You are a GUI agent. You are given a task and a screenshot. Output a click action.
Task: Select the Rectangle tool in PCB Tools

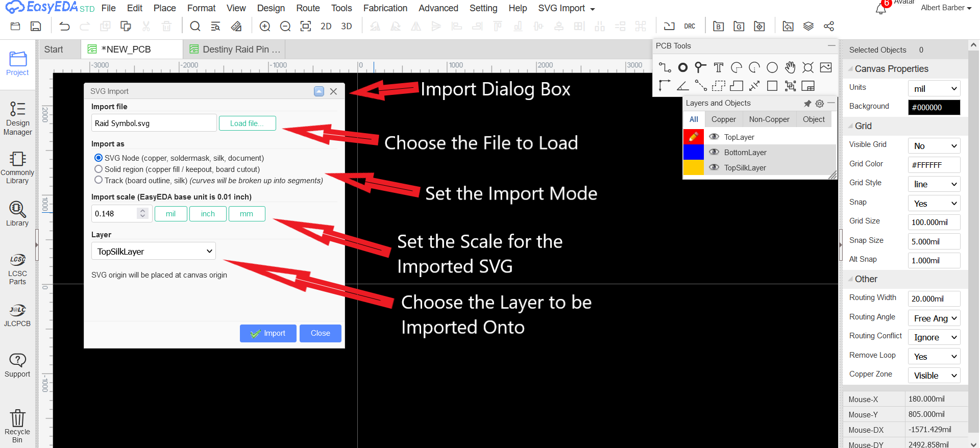point(772,86)
